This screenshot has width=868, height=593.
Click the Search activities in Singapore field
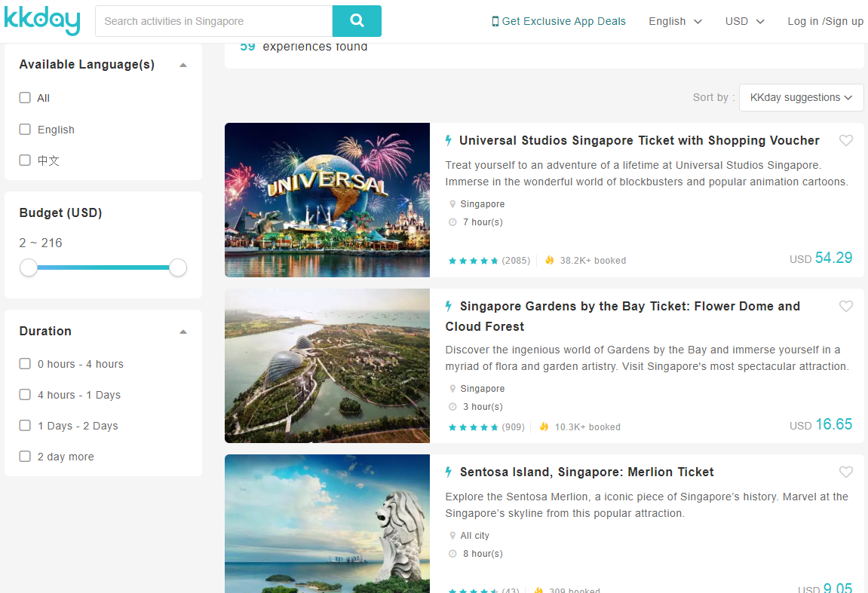pos(213,21)
